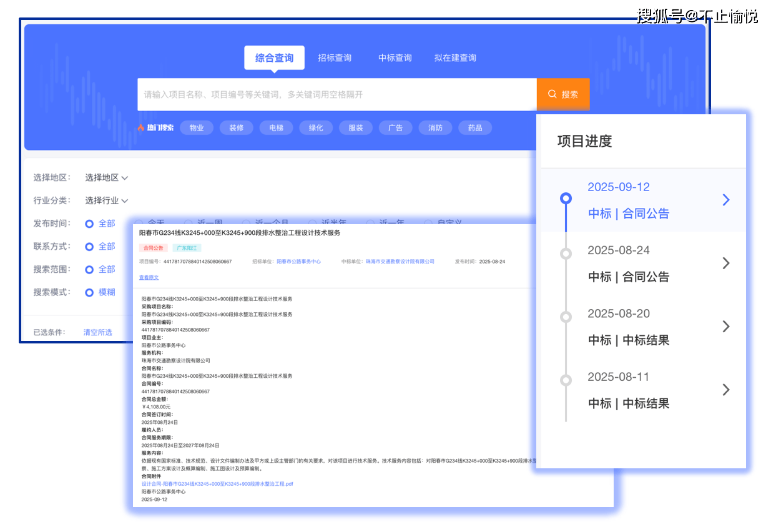Open the 查看原文 link
The height and width of the screenshot is (532, 776).
(x=149, y=277)
